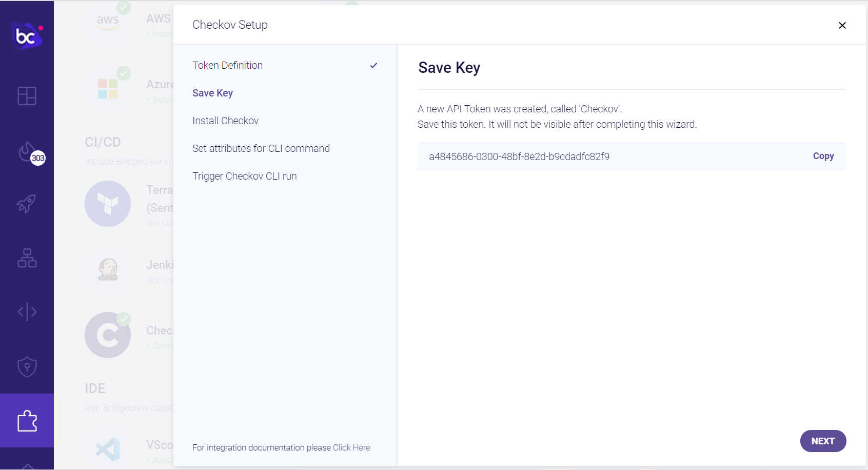Select the Save Key step
Image resolution: width=868 pixels, height=470 pixels.
pos(212,93)
